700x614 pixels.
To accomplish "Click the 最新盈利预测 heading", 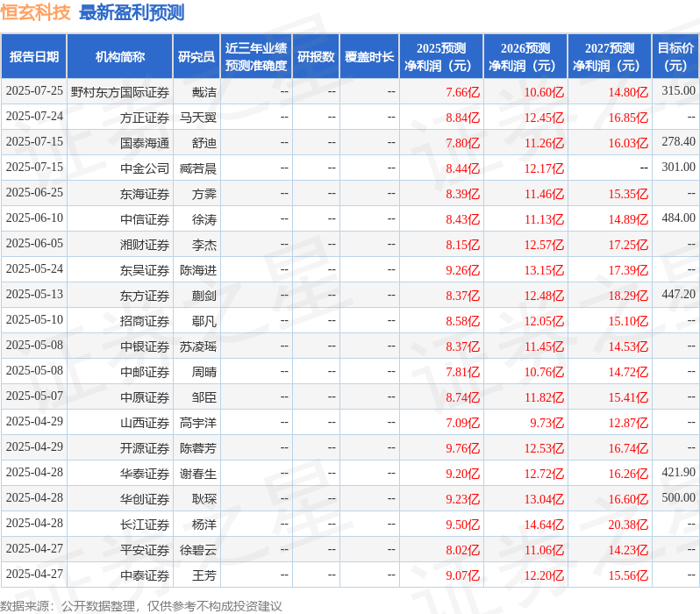I will point(132,12).
